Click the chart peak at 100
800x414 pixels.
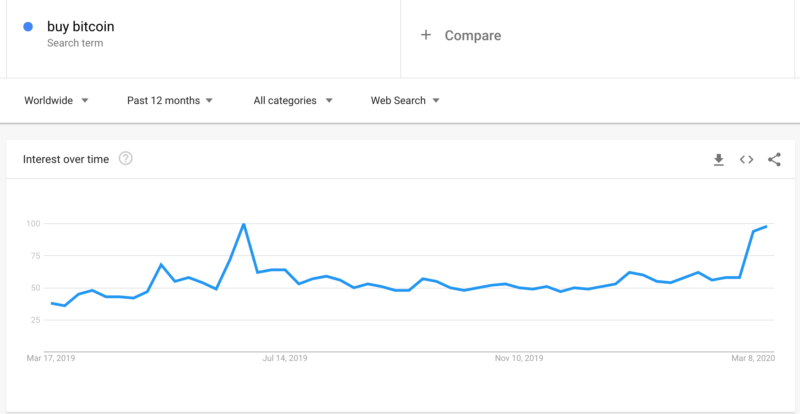pyautogui.click(x=244, y=224)
